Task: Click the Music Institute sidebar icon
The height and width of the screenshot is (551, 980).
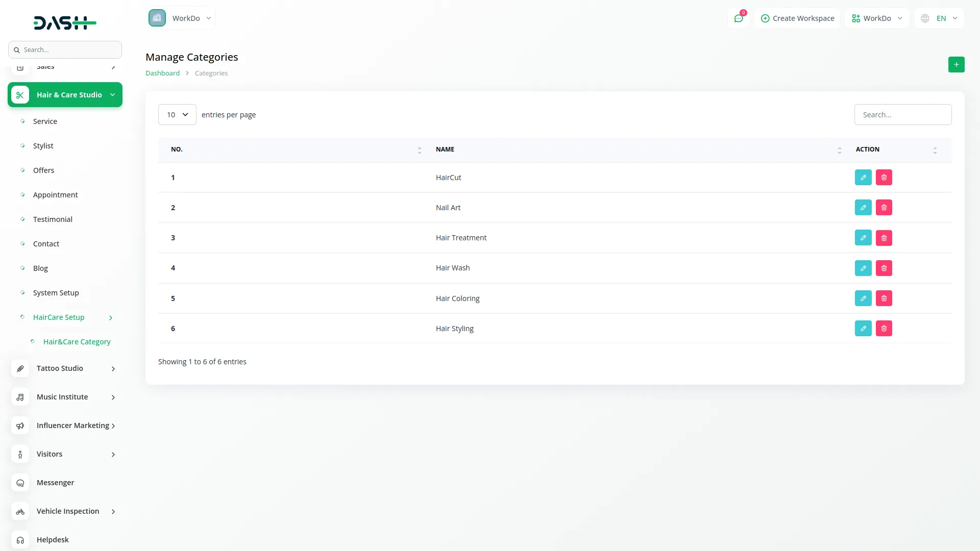Action: tap(20, 397)
